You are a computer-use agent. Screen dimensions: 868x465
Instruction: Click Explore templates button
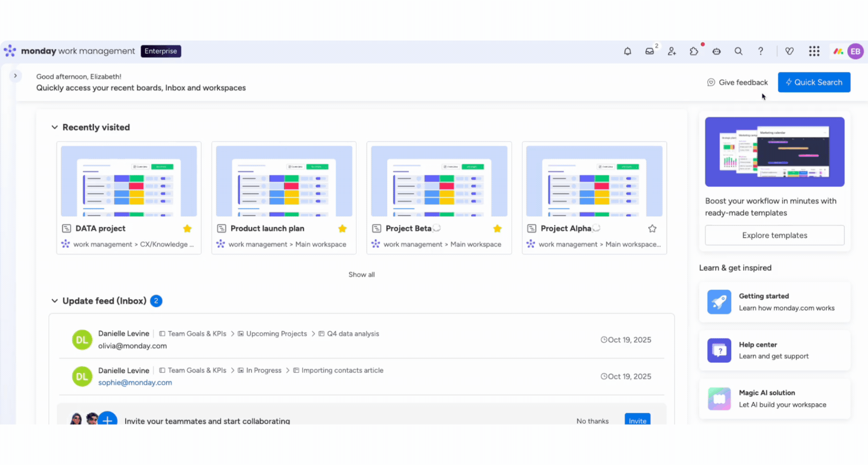coord(774,235)
